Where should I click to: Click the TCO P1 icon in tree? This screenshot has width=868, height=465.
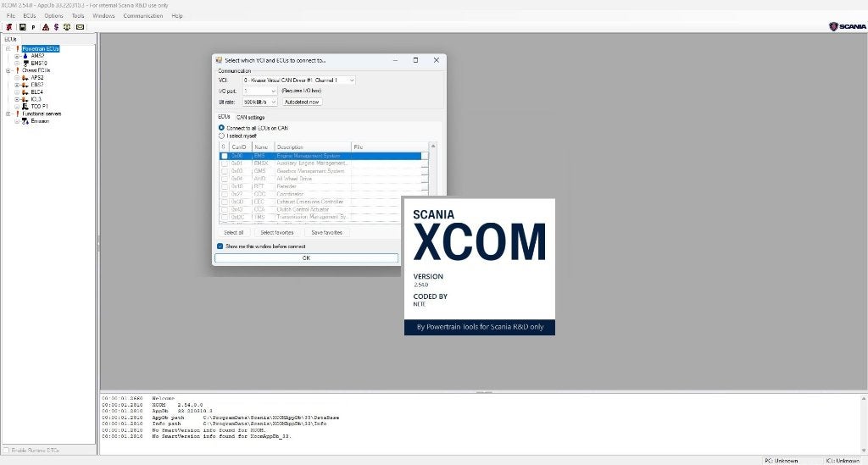pos(25,106)
